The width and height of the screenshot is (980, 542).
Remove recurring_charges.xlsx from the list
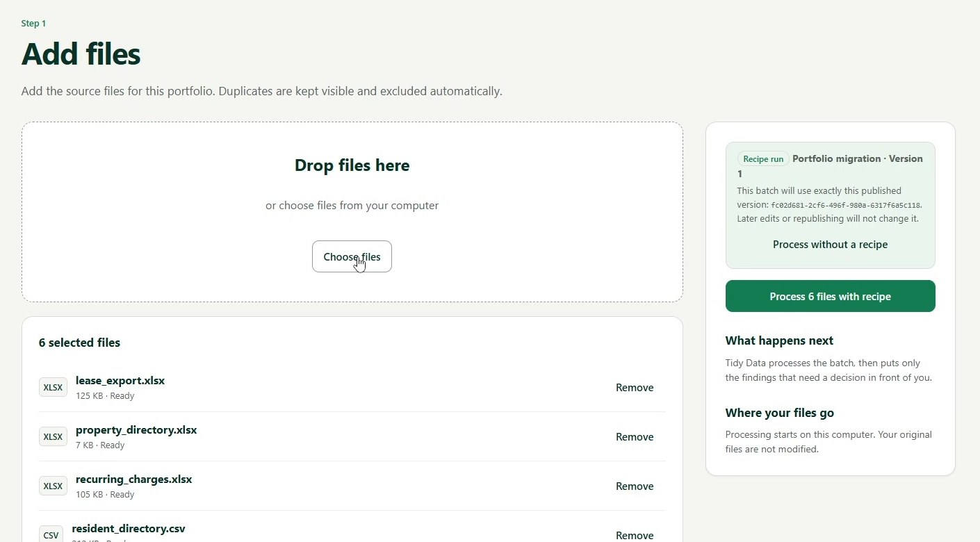click(x=635, y=486)
